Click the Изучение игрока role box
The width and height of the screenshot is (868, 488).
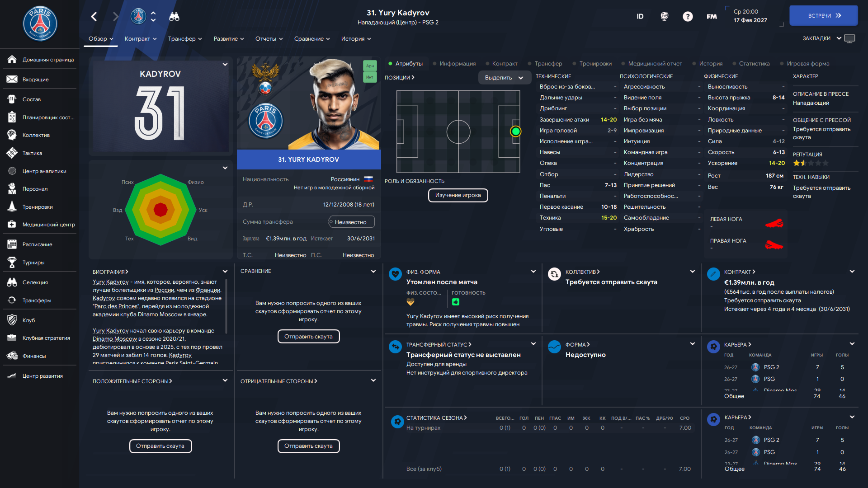pos(458,195)
